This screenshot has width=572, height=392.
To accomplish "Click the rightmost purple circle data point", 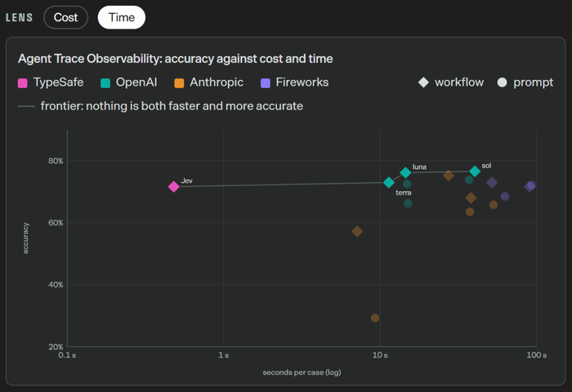I will (x=531, y=185).
